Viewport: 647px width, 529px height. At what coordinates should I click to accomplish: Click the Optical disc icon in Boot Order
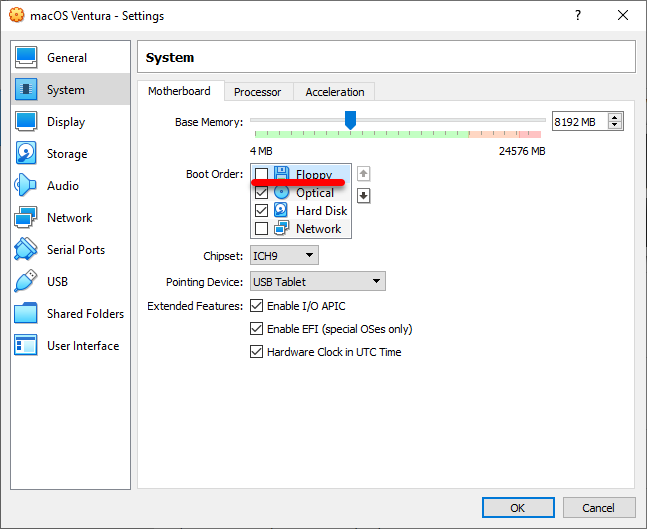281,192
